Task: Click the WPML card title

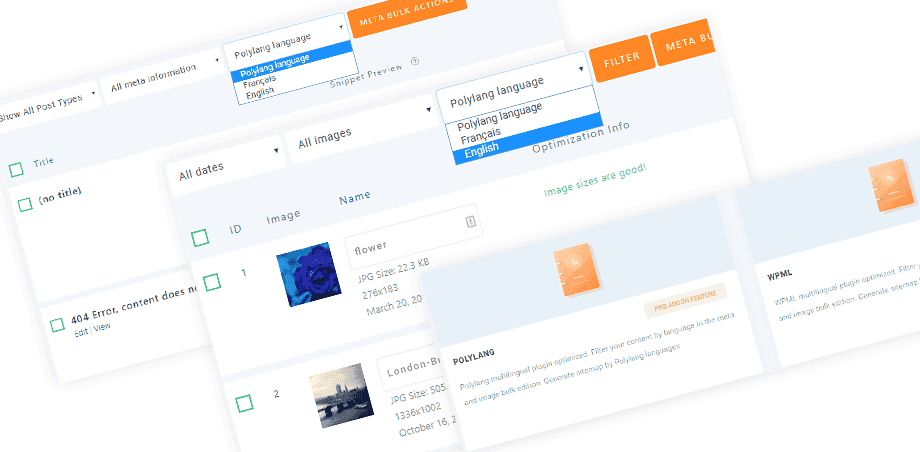Action: (780, 276)
